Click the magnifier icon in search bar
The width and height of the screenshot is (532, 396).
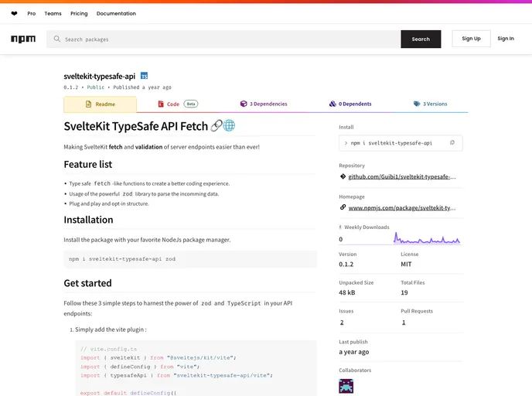[57, 39]
